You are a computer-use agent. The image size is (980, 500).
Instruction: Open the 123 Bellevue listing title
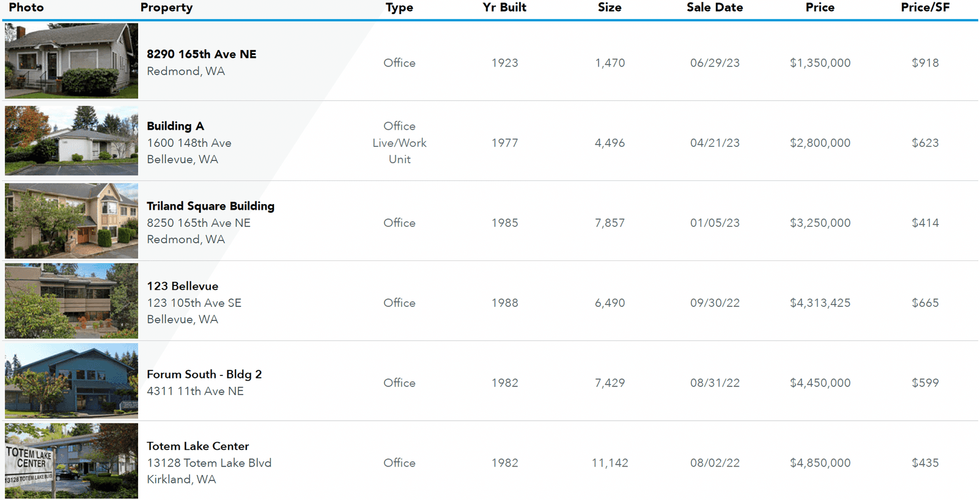tap(182, 286)
